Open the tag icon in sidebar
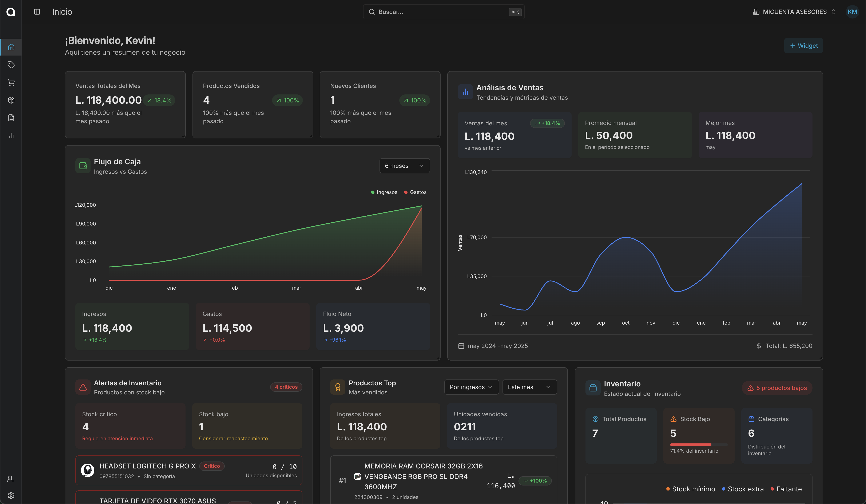 (11, 65)
